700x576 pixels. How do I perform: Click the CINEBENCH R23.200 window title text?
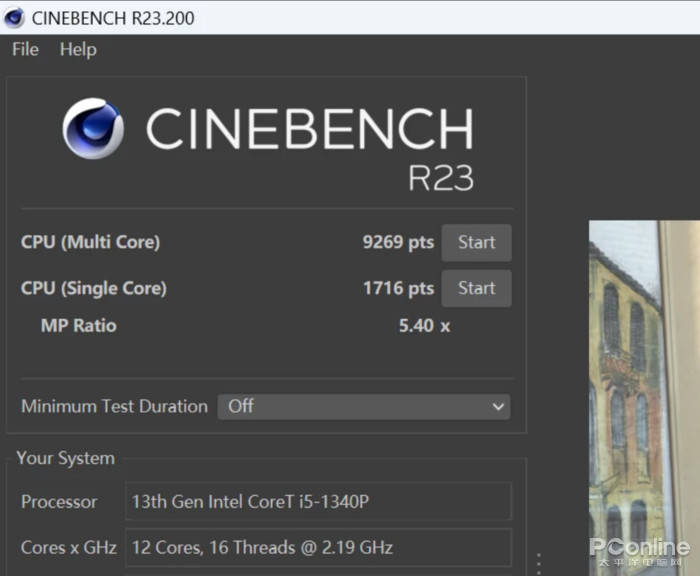113,18
